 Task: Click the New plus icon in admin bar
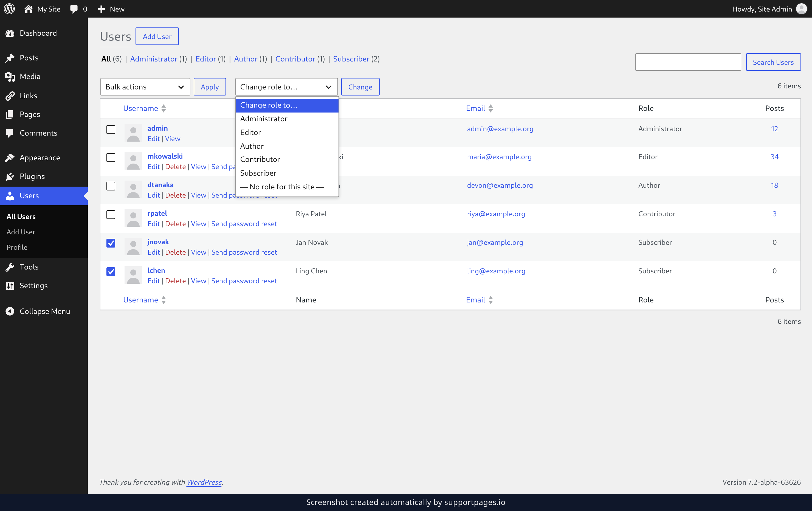tap(101, 9)
